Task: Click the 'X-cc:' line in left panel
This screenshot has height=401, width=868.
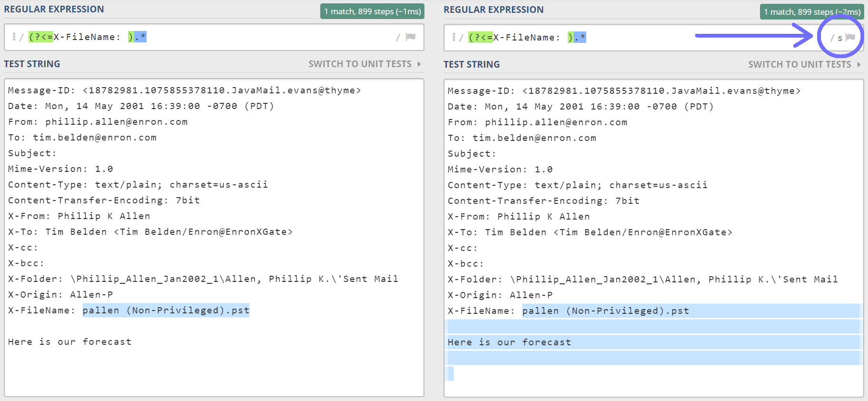Action: point(23,247)
